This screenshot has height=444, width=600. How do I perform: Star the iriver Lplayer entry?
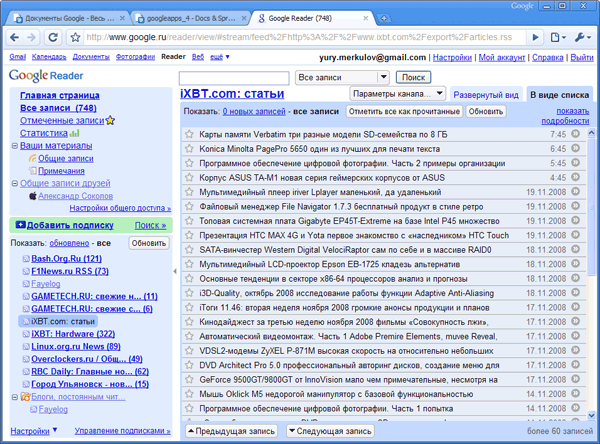(189, 192)
